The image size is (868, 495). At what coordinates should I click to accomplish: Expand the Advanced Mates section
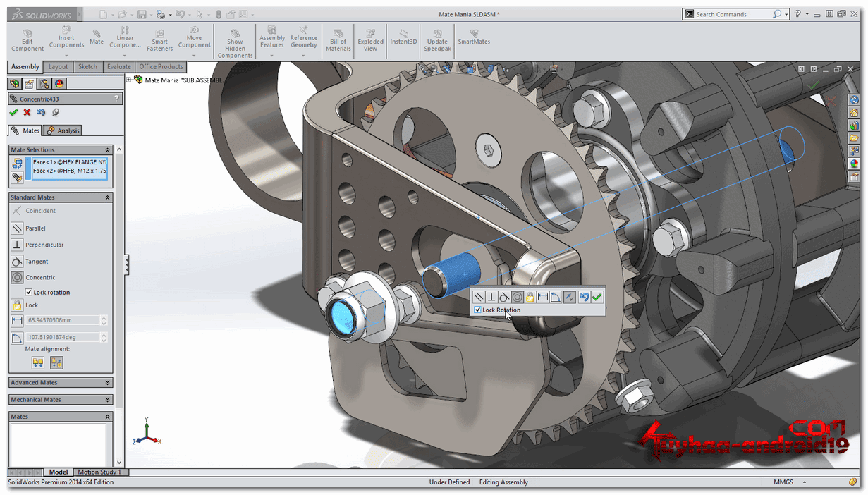61,382
